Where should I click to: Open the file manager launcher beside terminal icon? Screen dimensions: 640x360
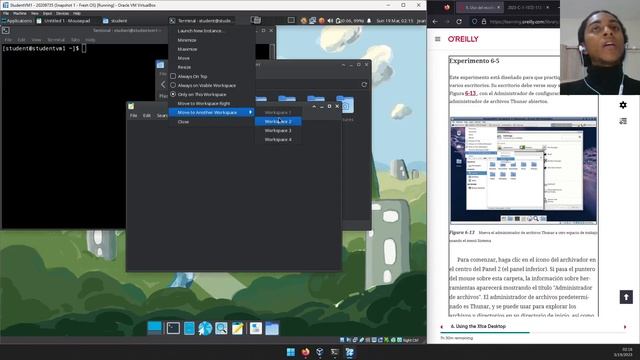point(189,328)
